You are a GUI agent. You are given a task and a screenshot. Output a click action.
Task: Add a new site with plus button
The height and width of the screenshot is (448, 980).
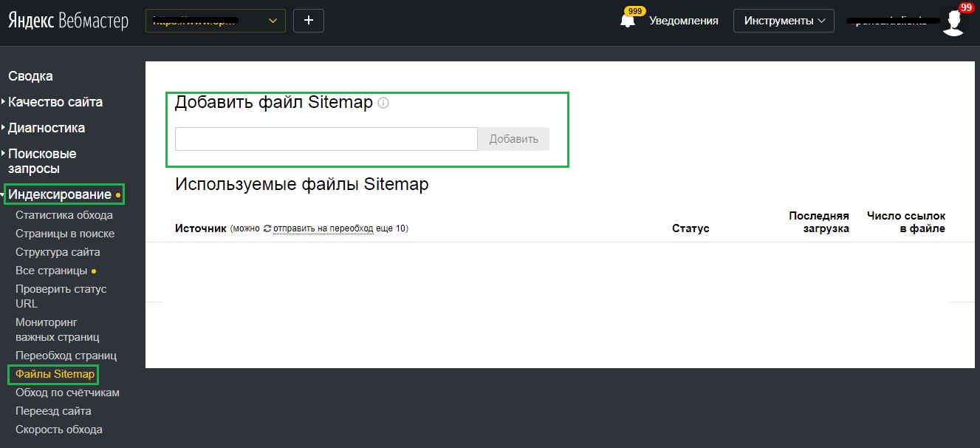[309, 21]
